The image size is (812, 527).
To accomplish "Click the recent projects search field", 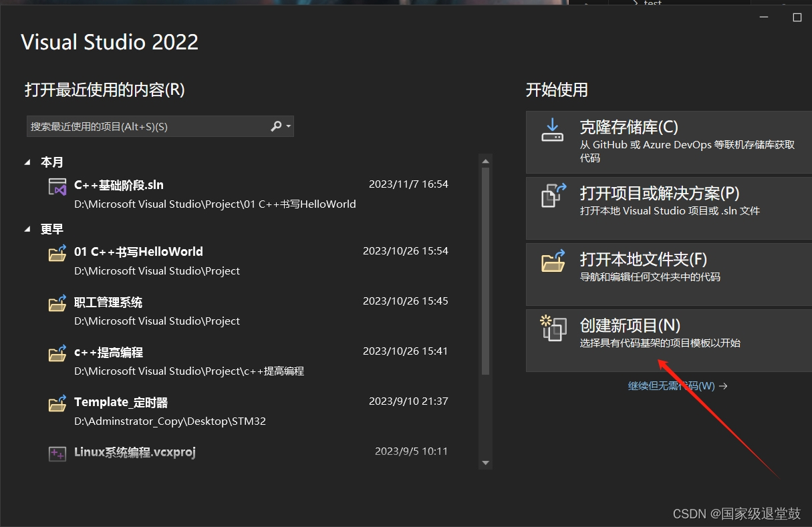I will pos(160,126).
